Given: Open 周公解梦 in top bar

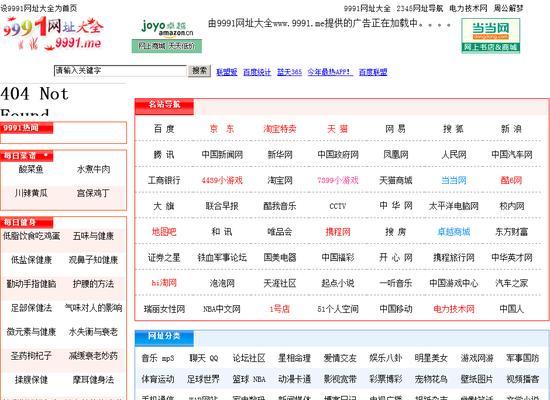Looking at the screenshot, I should point(508,8).
